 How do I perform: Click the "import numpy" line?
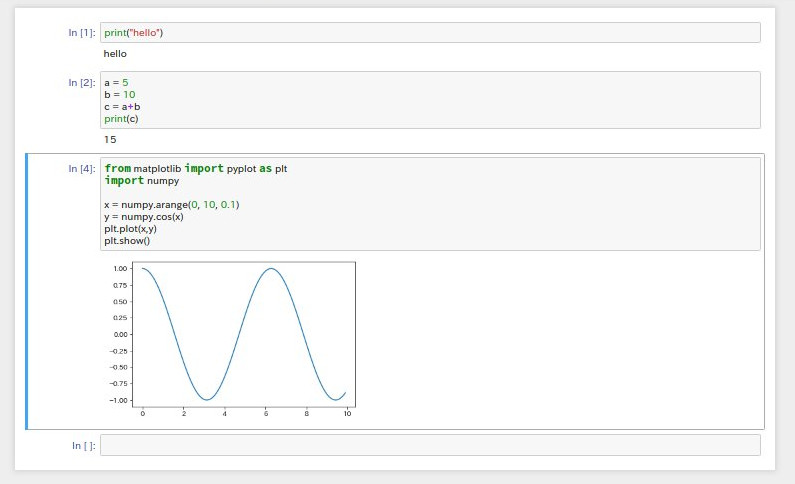tap(142, 180)
